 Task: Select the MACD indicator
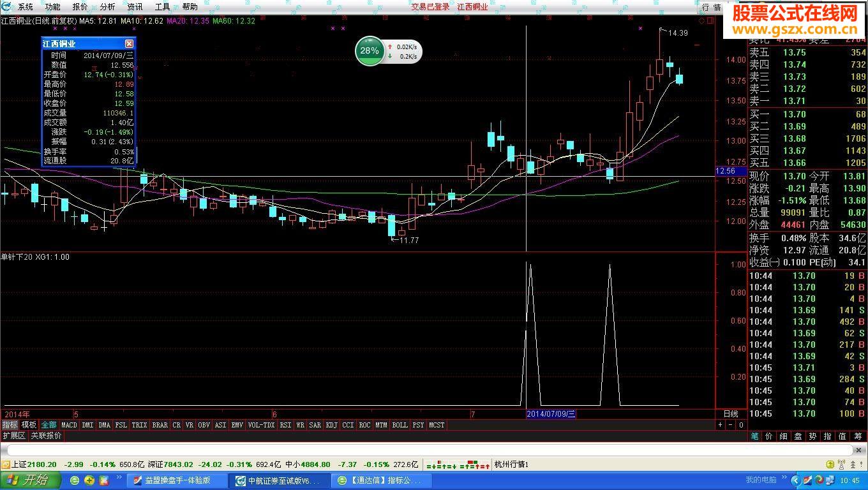point(69,424)
